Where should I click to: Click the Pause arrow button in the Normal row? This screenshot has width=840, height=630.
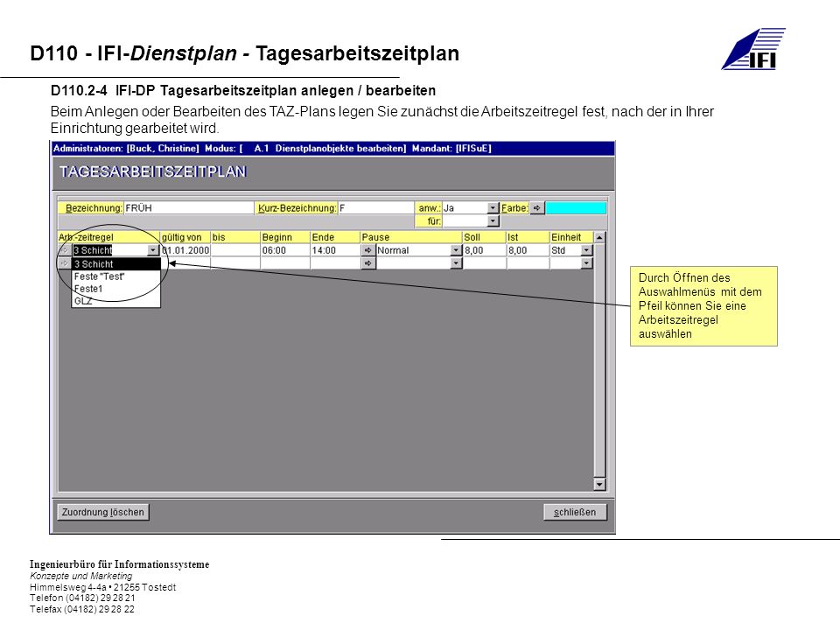[368, 250]
